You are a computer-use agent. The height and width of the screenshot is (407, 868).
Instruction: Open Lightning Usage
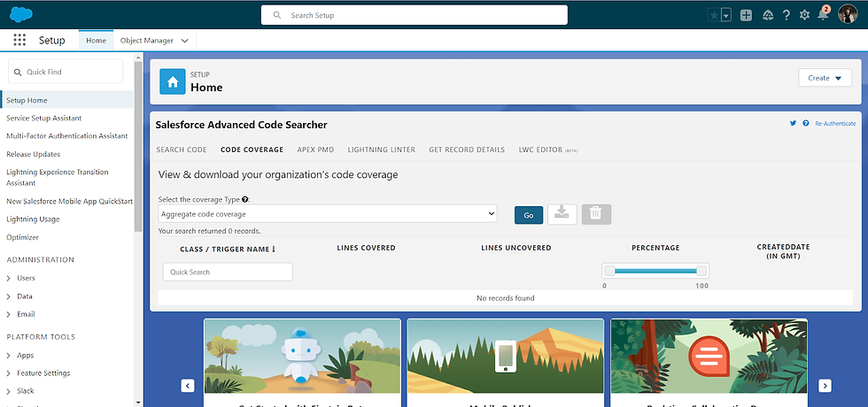click(x=33, y=219)
